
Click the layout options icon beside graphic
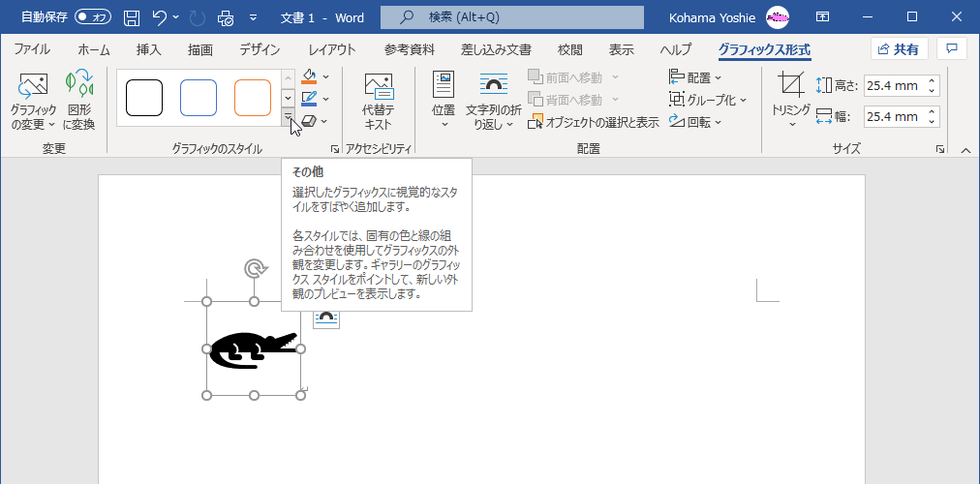click(x=325, y=317)
